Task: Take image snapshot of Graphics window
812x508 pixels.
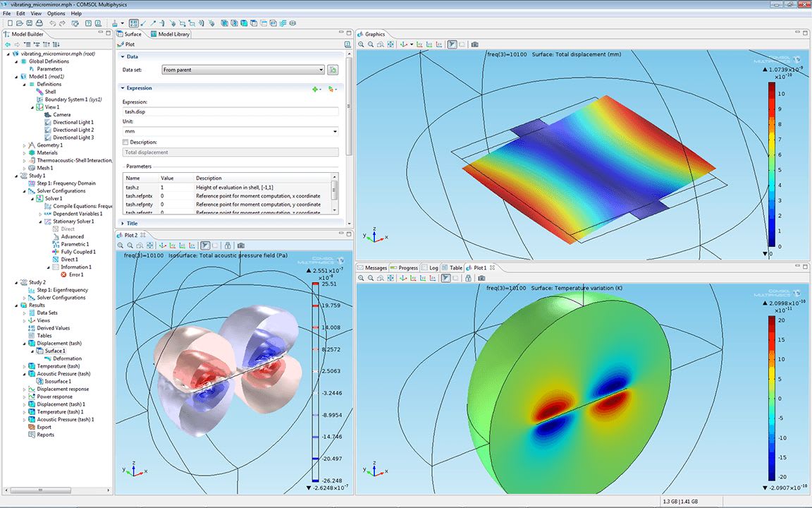Action: 475,44
